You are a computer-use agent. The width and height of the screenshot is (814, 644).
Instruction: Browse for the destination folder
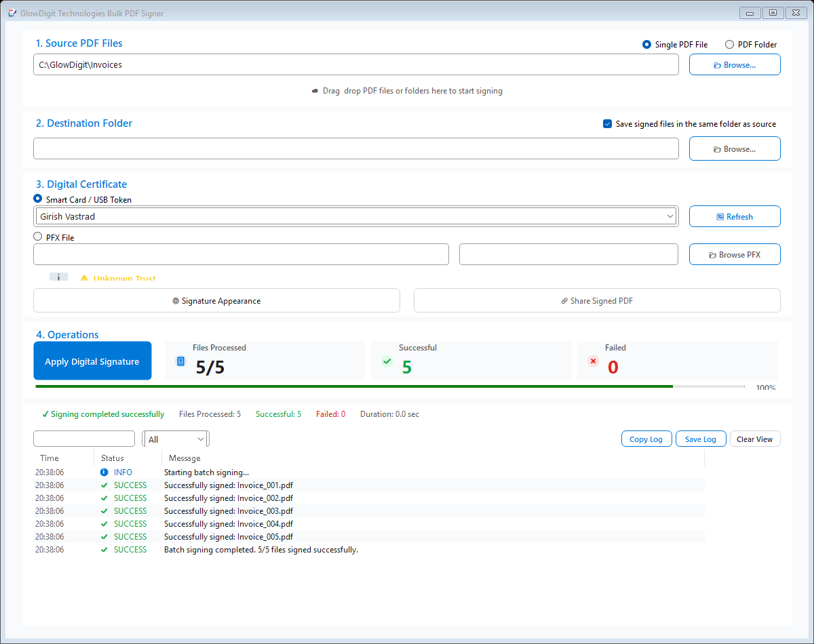click(x=735, y=148)
